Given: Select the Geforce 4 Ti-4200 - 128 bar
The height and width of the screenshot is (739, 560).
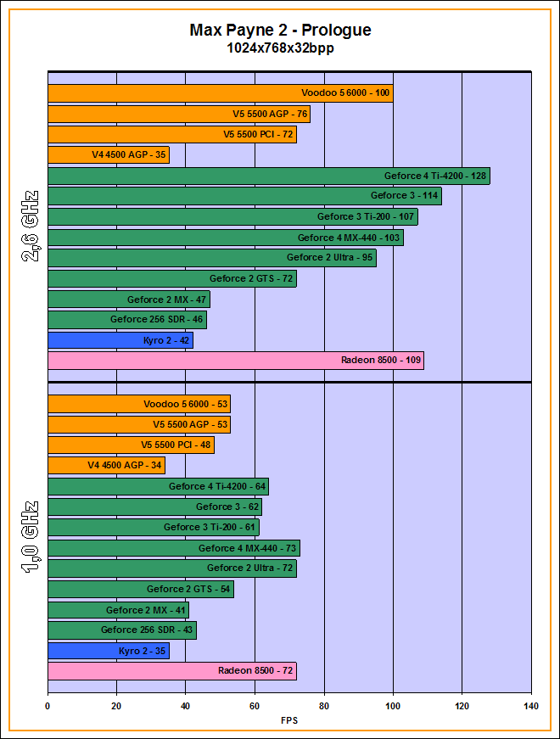Looking at the screenshot, I should (x=269, y=176).
